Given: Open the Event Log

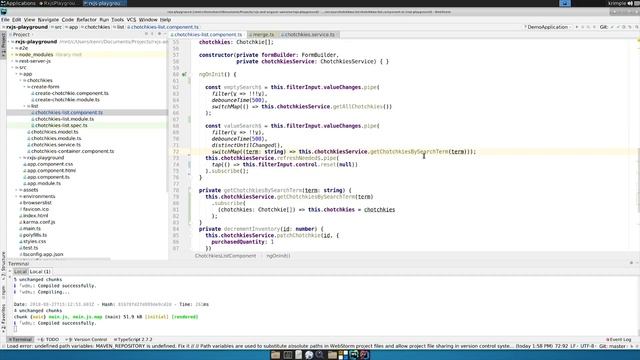Looking at the screenshot, I should [619, 340].
